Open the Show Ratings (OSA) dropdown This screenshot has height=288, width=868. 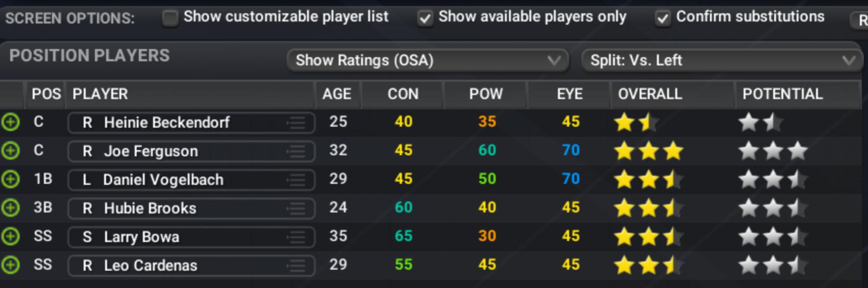(428, 61)
